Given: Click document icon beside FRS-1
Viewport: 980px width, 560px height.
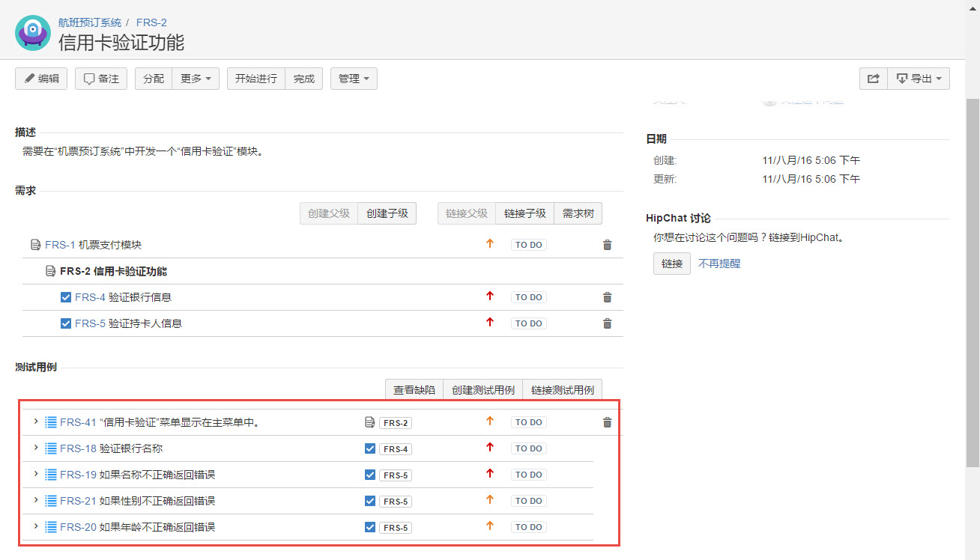Looking at the screenshot, I should pyautogui.click(x=35, y=245).
